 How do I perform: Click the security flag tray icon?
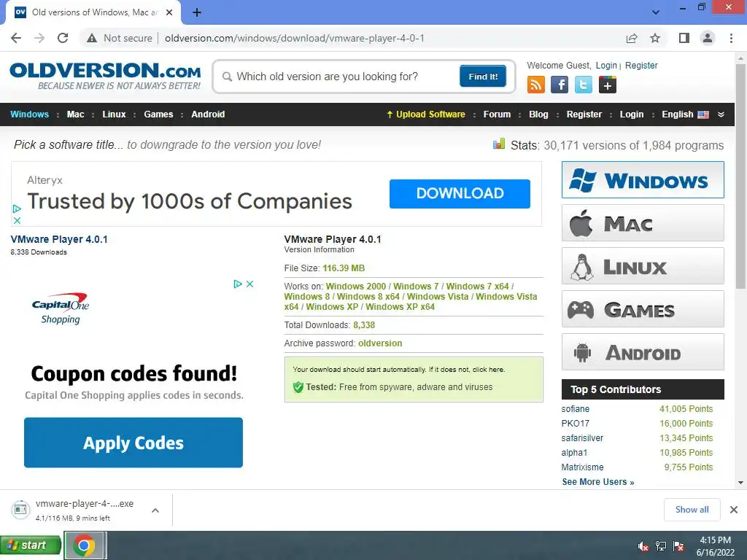pyautogui.click(x=678, y=546)
